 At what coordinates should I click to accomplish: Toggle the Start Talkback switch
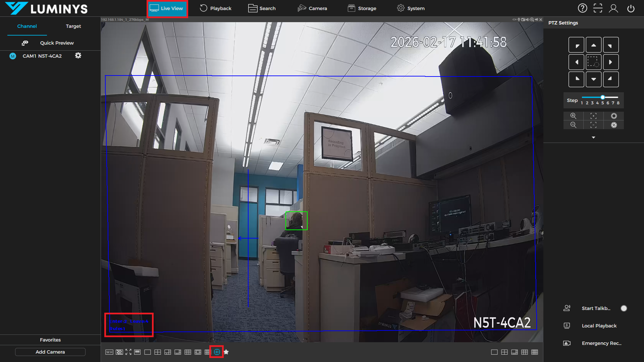coord(624,308)
